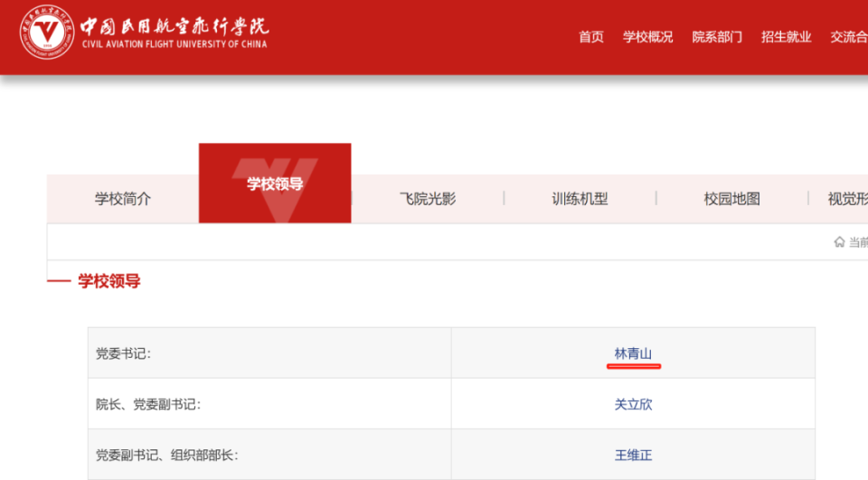Screen dimensions: 868x480
Task: Click the 党委书记 row label
Action: (124, 353)
